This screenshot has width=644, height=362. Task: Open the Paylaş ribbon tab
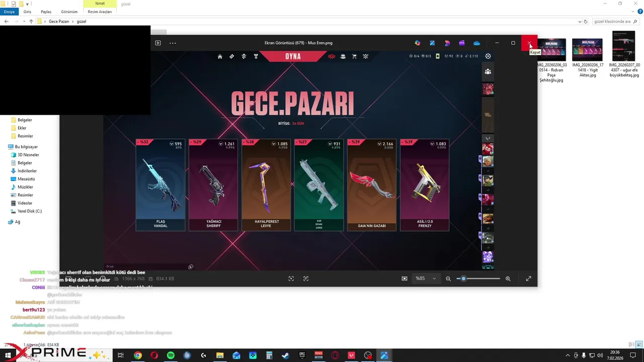46,12
